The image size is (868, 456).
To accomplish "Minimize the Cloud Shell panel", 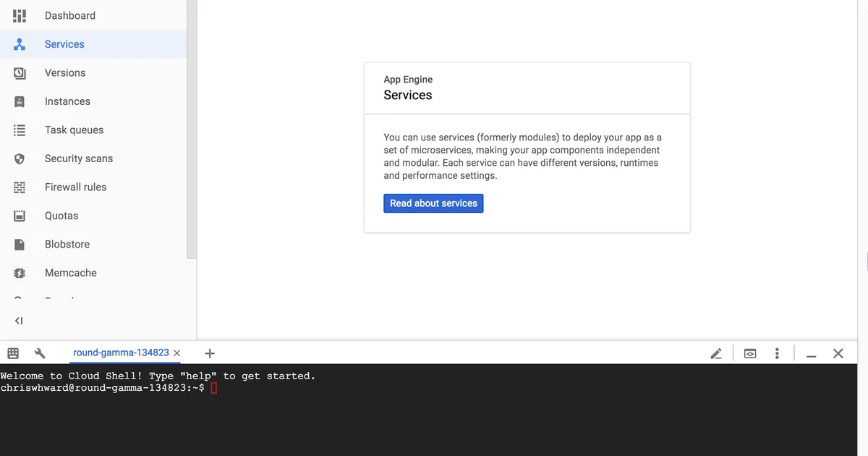I will [x=812, y=355].
